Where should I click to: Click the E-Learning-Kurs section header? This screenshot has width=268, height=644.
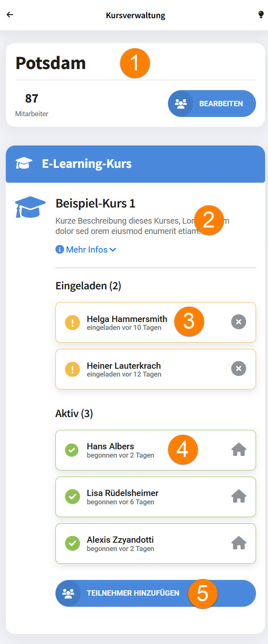(135, 164)
